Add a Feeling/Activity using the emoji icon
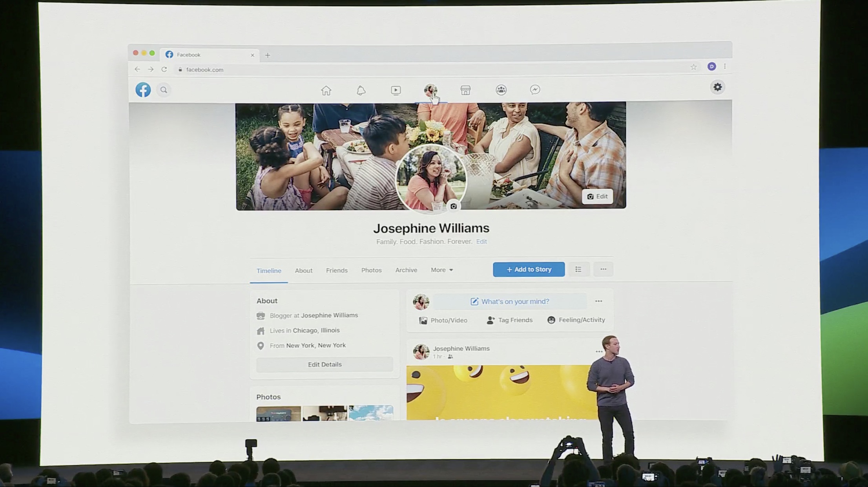The width and height of the screenshot is (868, 487). [x=551, y=320]
